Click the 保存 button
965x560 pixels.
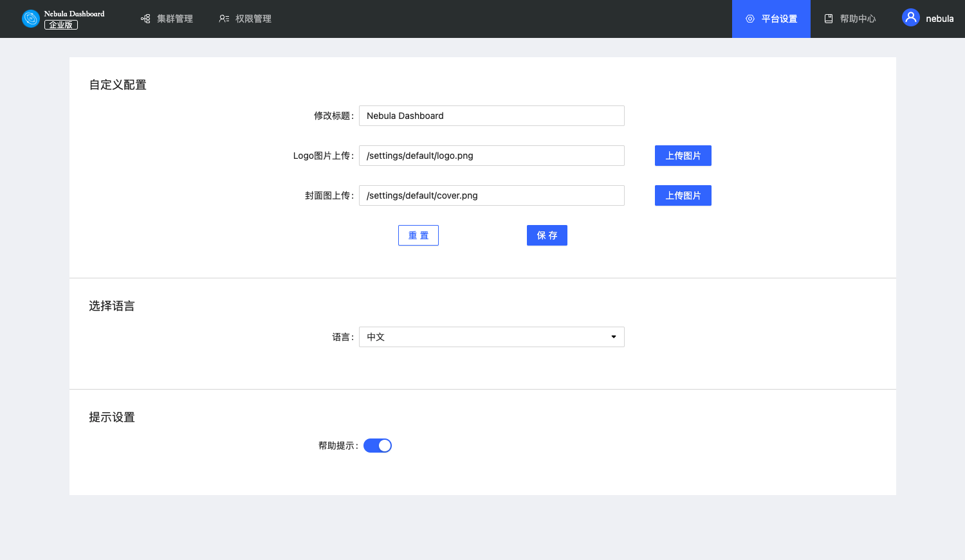coord(547,235)
